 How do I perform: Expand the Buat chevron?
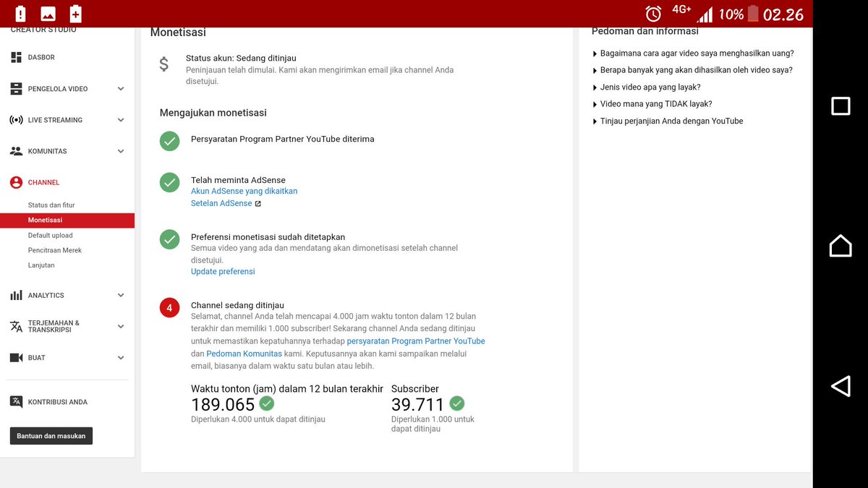tap(121, 358)
